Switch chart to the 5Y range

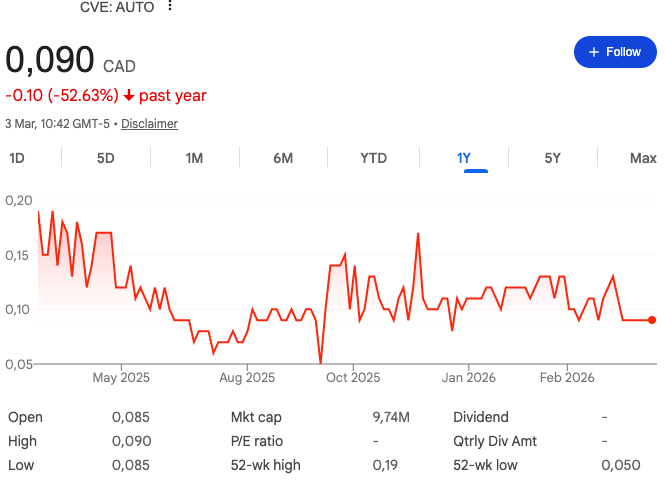click(x=552, y=158)
